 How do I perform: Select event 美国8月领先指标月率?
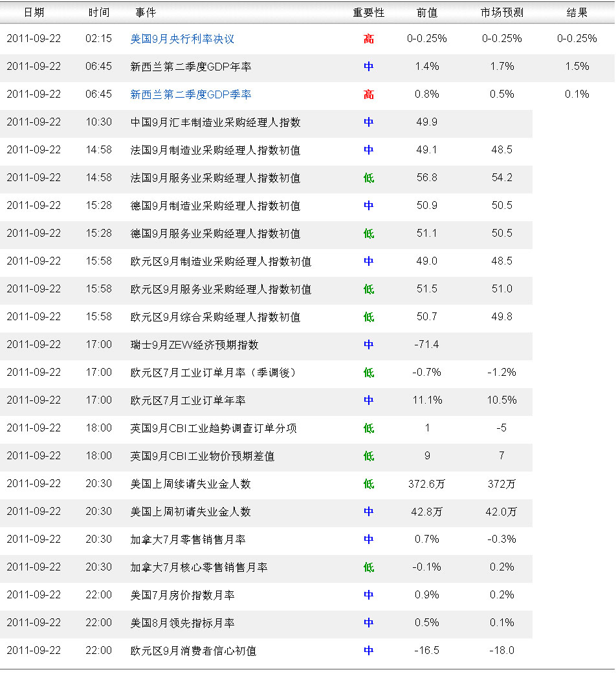click(182, 623)
